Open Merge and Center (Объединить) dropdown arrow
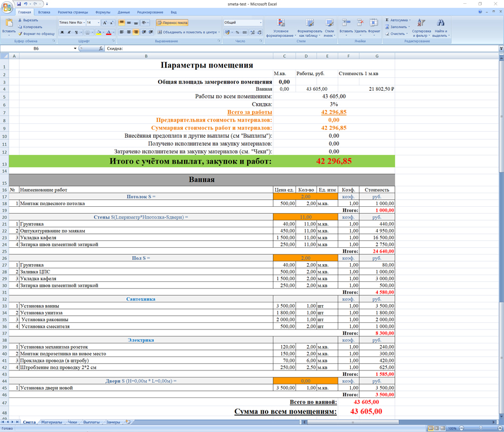 pyautogui.click(x=219, y=32)
